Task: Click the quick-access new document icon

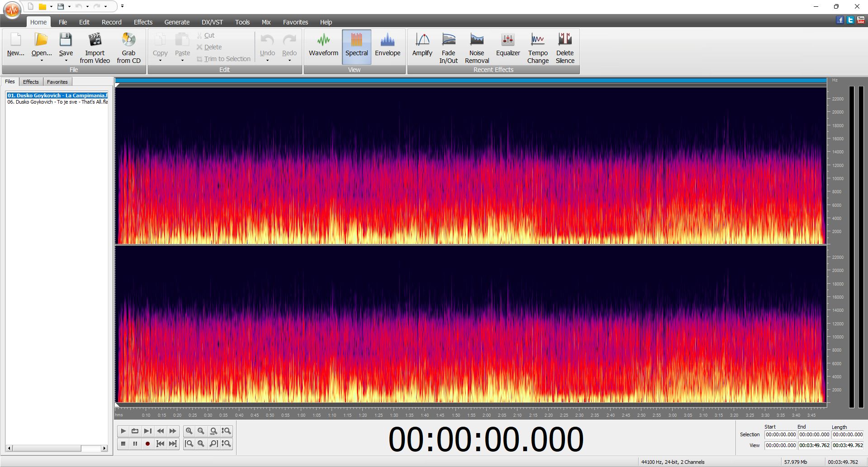Action: pos(31,6)
